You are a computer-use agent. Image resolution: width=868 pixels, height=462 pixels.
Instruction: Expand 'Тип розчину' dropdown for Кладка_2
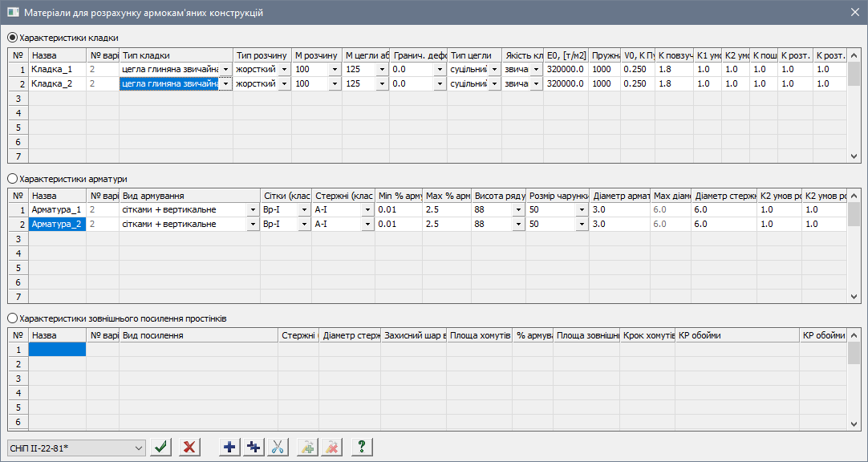pos(283,84)
